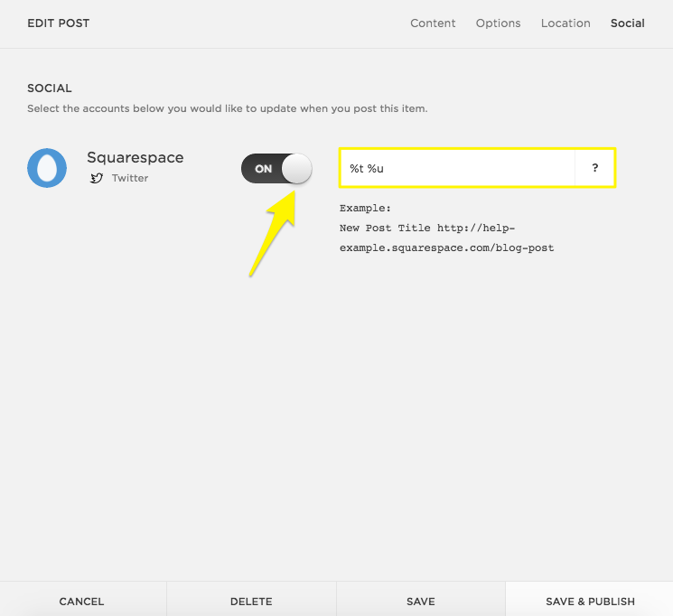Image resolution: width=673 pixels, height=616 pixels.
Task: Click the question mark help icon
Action: pos(594,168)
